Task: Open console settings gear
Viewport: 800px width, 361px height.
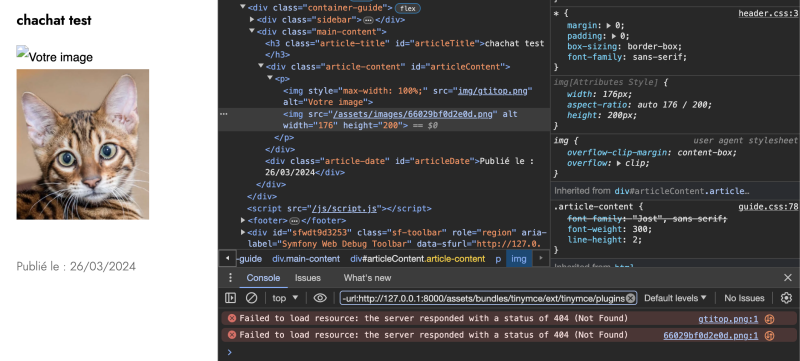Action: tap(786, 298)
